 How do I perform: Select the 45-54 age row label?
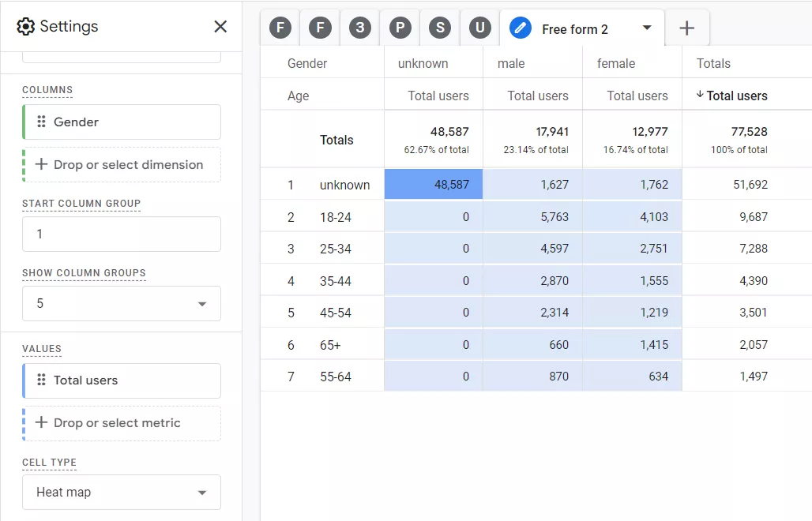(336, 313)
